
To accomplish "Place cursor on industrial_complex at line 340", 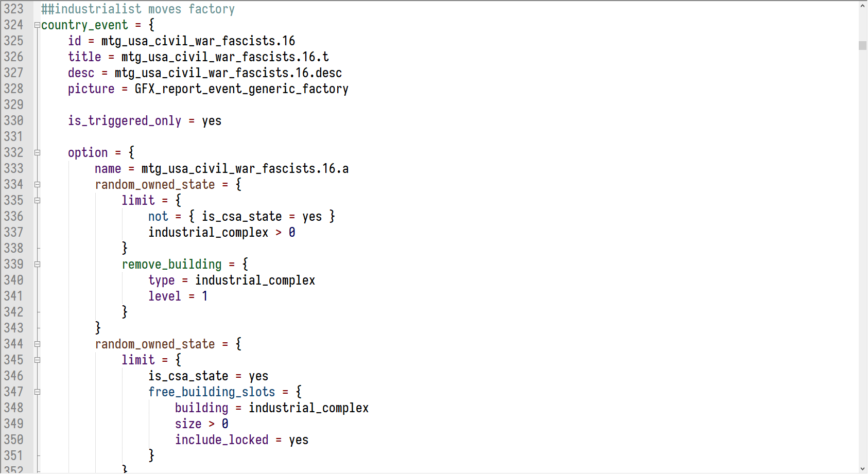I will pyautogui.click(x=255, y=280).
